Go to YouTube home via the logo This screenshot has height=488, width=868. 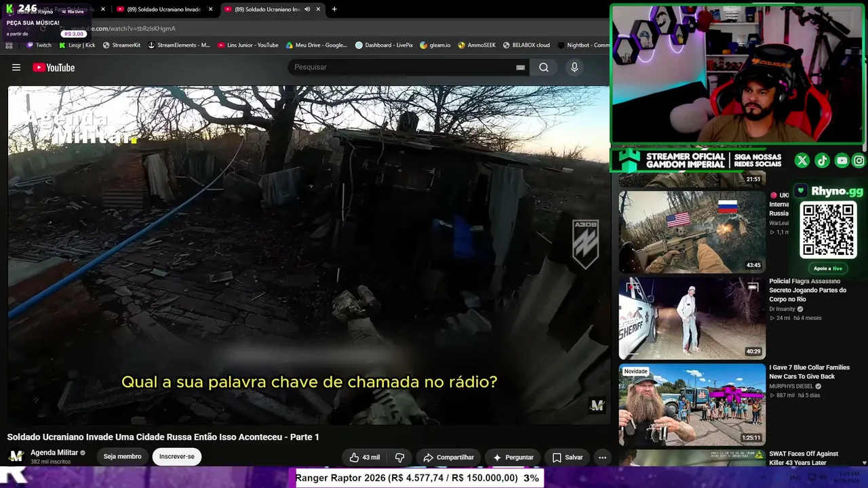coord(54,67)
